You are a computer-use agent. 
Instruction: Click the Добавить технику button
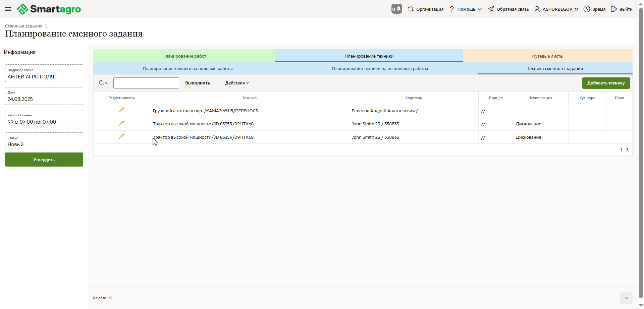[606, 83]
